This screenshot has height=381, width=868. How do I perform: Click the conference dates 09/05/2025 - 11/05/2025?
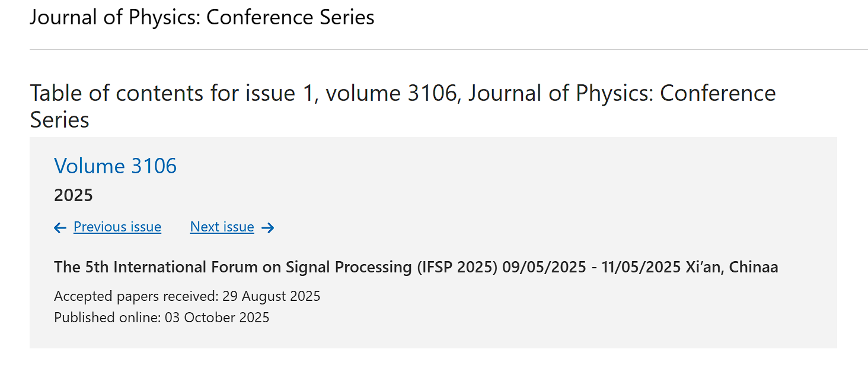click(591, 267)
